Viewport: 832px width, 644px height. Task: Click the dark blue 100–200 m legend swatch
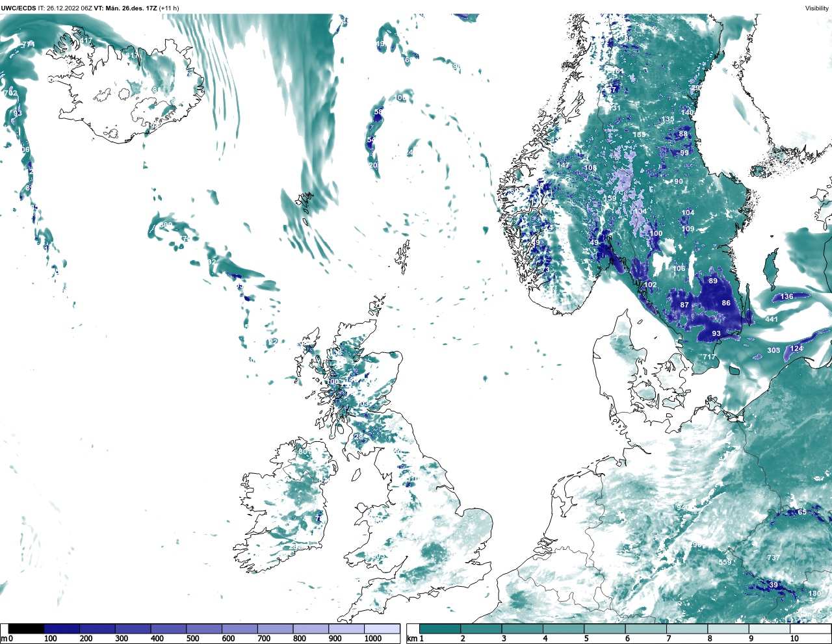tap(62, 629)
